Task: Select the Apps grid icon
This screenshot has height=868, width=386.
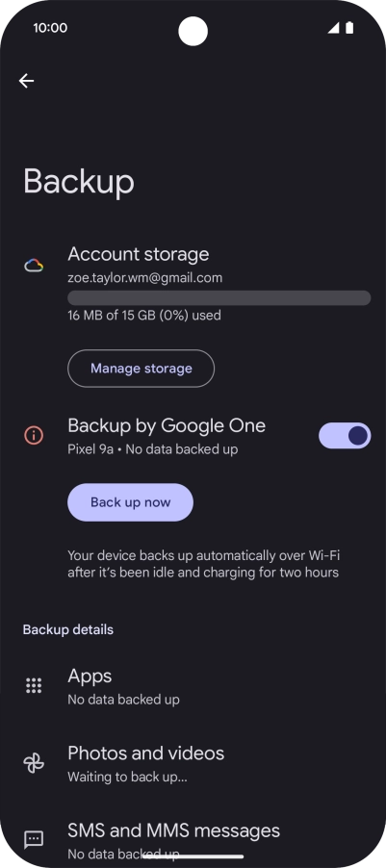Action: coord(34,685)
